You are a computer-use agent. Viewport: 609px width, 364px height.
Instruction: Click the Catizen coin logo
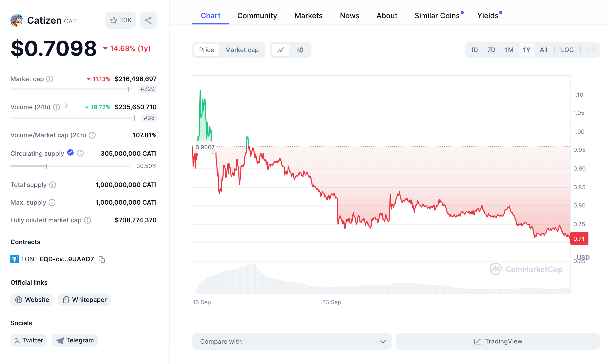pos(17,20)
